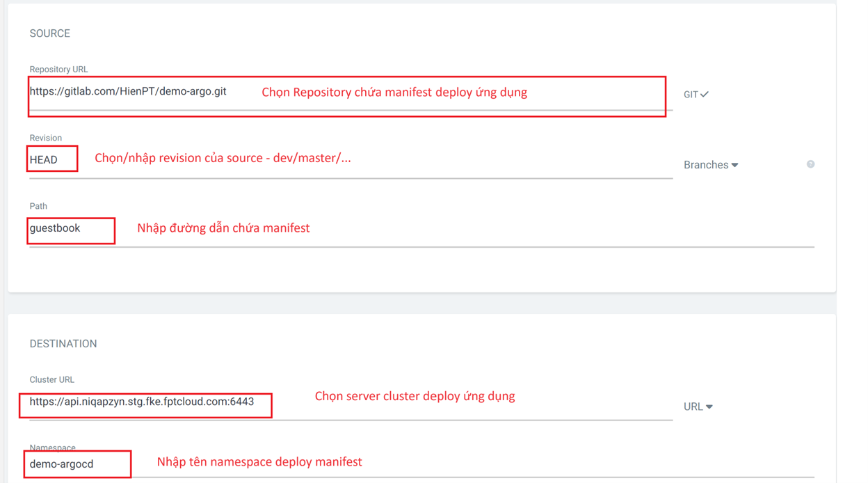This screenshot has height=483, width=868.
Task: Select the Path field containing guestbook
Action: click(x=55, y=228)
